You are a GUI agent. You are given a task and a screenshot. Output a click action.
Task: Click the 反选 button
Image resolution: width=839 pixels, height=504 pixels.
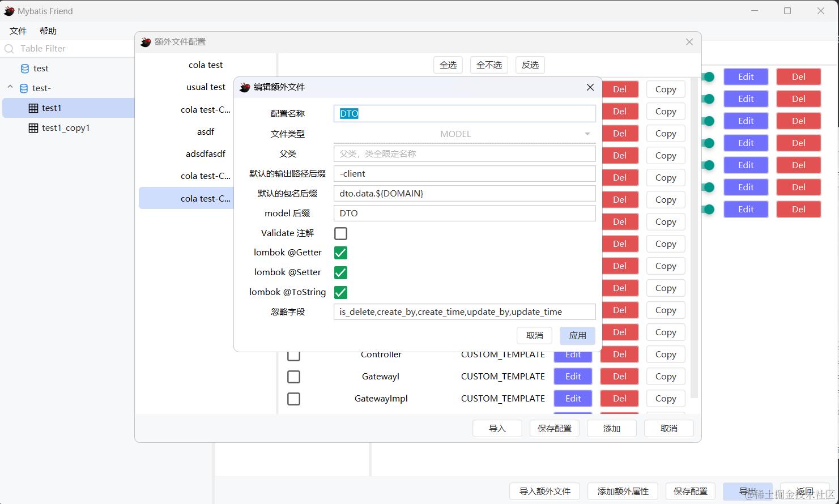pos(530,65)
